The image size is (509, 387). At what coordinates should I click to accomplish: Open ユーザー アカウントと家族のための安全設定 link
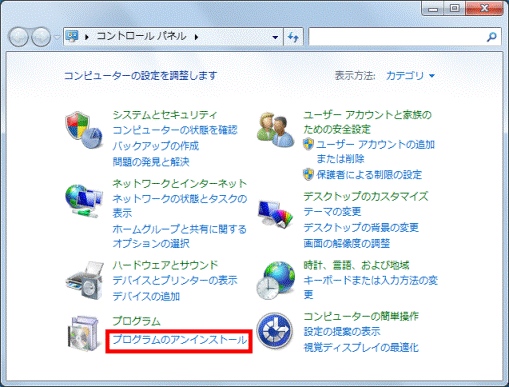367,122
